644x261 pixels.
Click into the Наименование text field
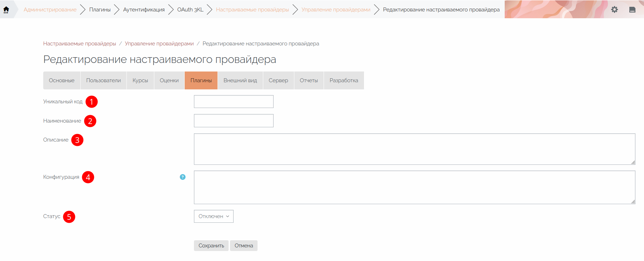[x=234, y=121]
